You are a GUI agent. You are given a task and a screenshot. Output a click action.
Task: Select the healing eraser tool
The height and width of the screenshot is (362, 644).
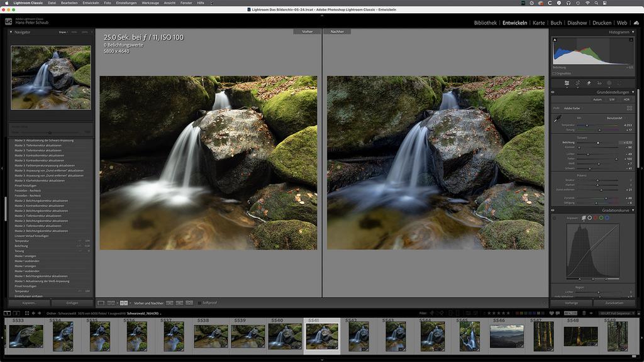(588, 83)
